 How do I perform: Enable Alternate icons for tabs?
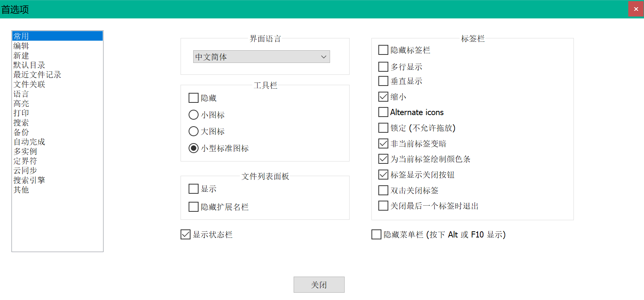point(383,112)
